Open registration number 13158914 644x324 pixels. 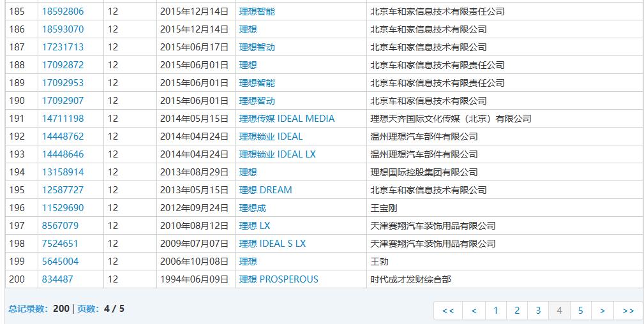pos(63,172)
